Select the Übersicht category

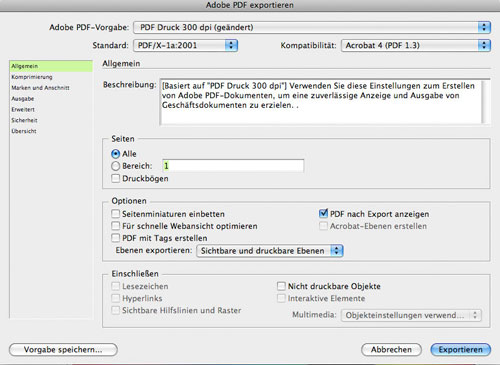click(51, 131)
